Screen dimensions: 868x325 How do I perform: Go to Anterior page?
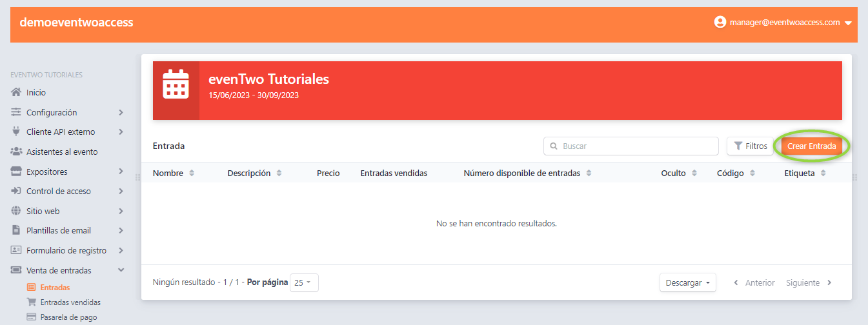pos(754,283)
